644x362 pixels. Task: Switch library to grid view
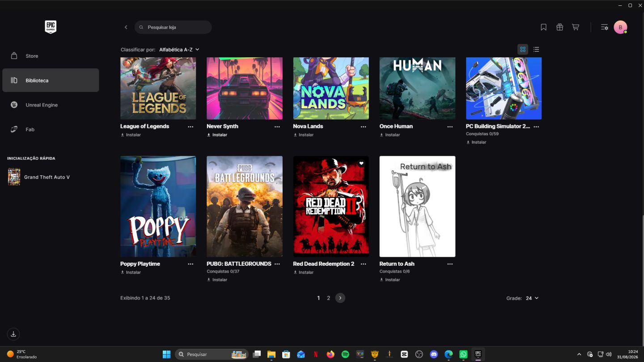(x=522, y=49)
